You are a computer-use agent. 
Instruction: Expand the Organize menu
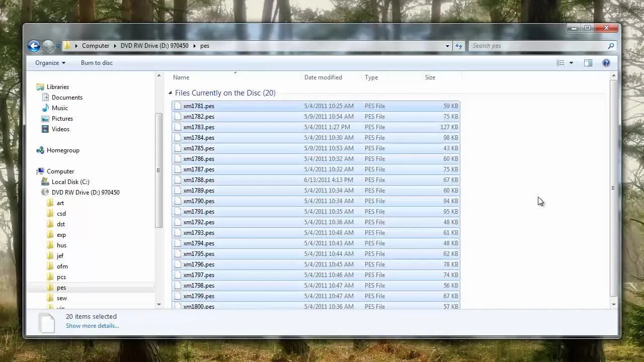50,63
